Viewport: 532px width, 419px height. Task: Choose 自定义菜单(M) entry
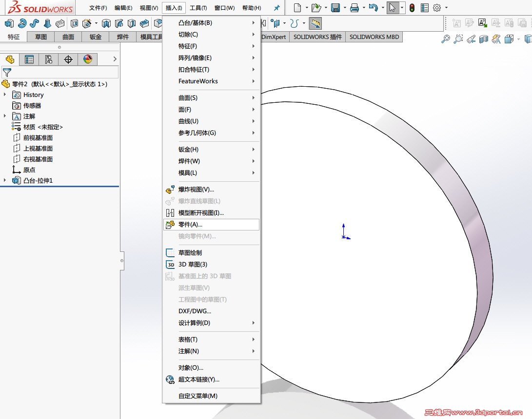click(x=211, y=396)
